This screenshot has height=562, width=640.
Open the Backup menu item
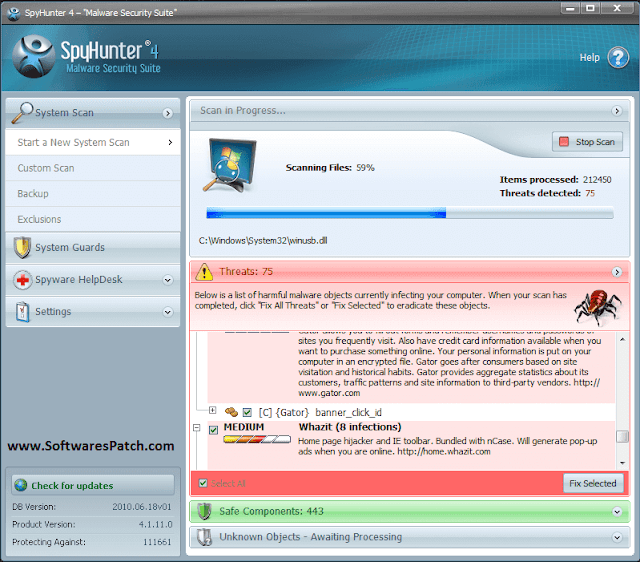[93, 193]
